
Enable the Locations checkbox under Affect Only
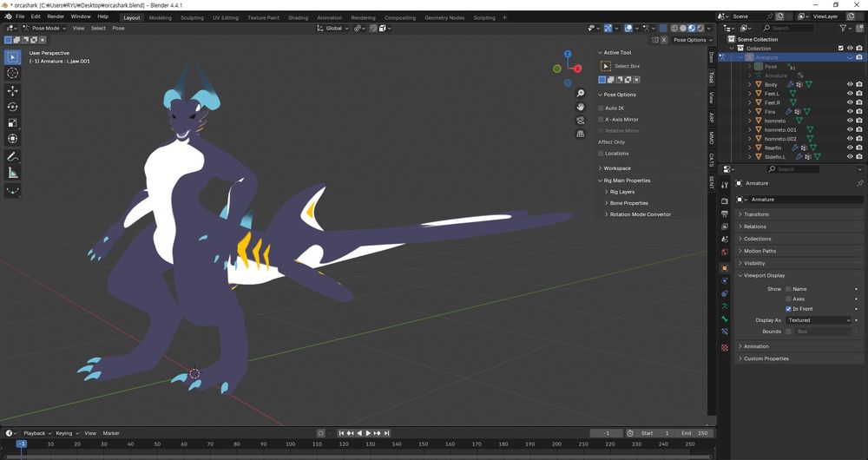point(602,154)
